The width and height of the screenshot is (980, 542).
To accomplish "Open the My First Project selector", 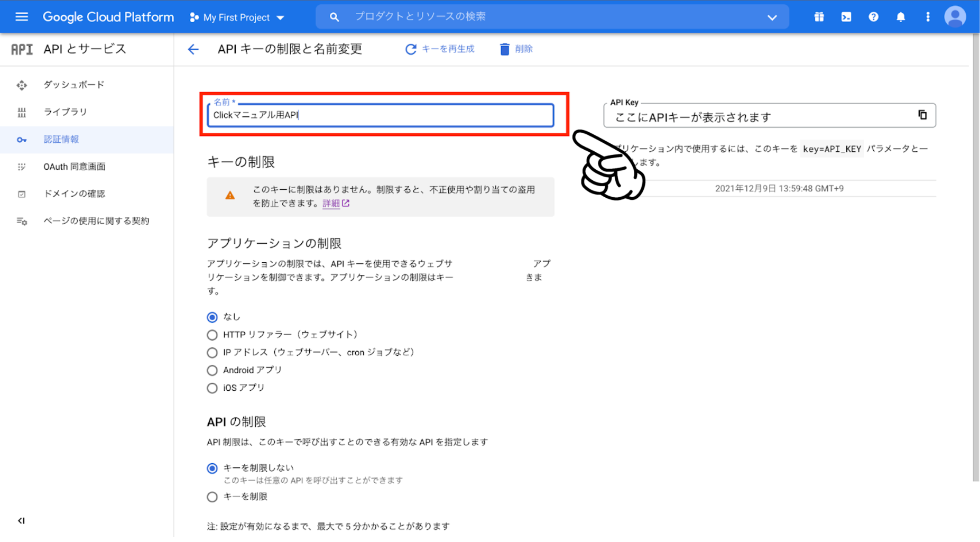I will [237, 17].
